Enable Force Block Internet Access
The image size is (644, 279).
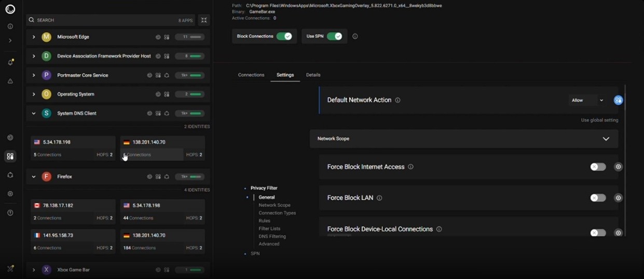(598, 167)
